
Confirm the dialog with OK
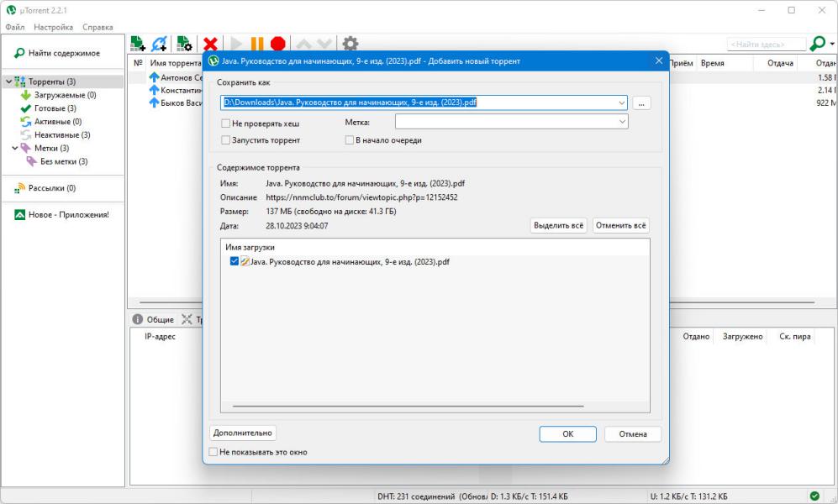tap(567, 434)
